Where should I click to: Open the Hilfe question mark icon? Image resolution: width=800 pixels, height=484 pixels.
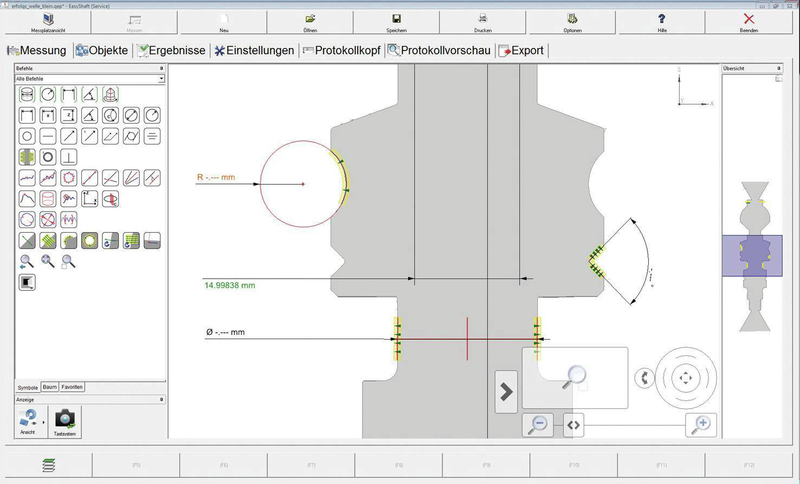tap(662, 22)
